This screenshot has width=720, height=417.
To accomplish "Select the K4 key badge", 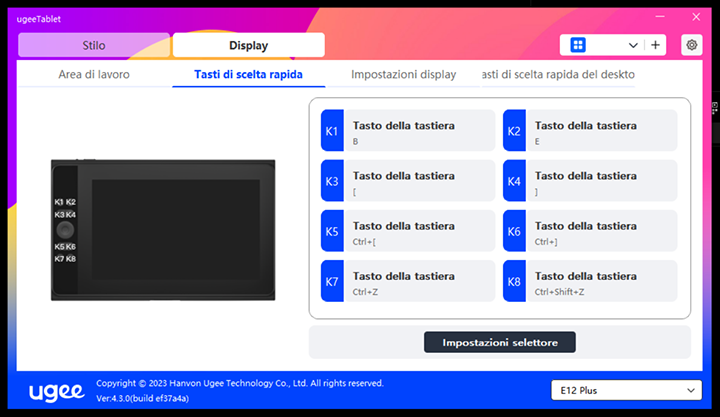I will coord(514,181).
